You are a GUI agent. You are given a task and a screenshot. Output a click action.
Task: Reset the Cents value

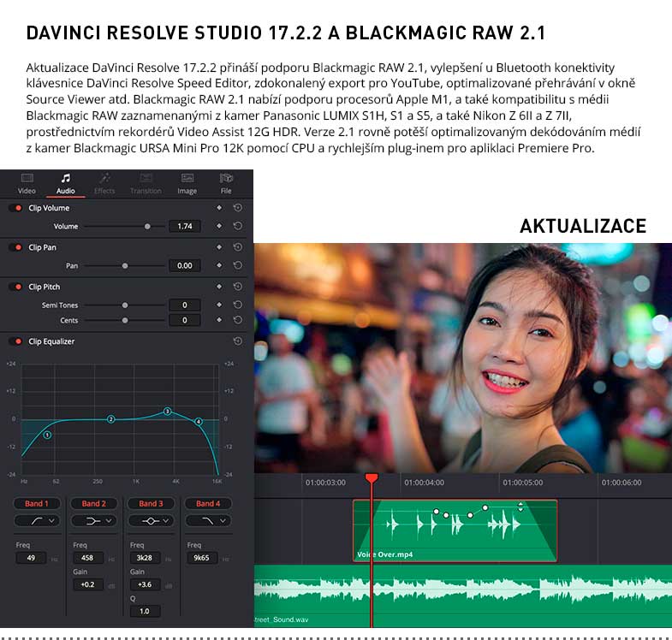[237, 319]
